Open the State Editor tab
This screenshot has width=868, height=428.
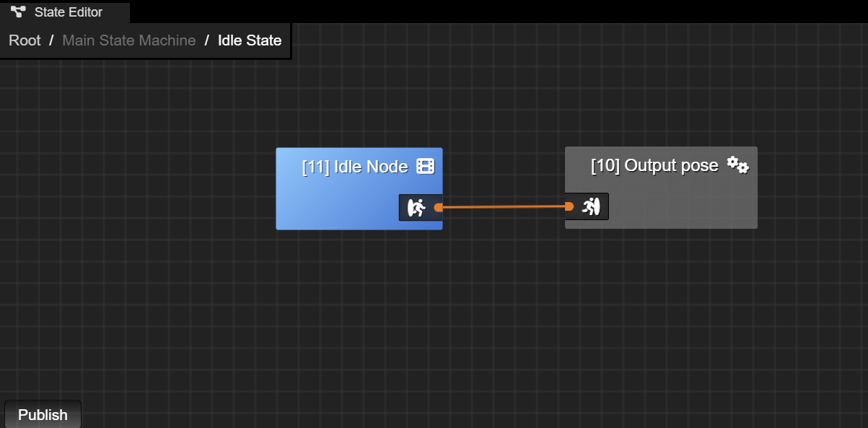tap(65, 12)
